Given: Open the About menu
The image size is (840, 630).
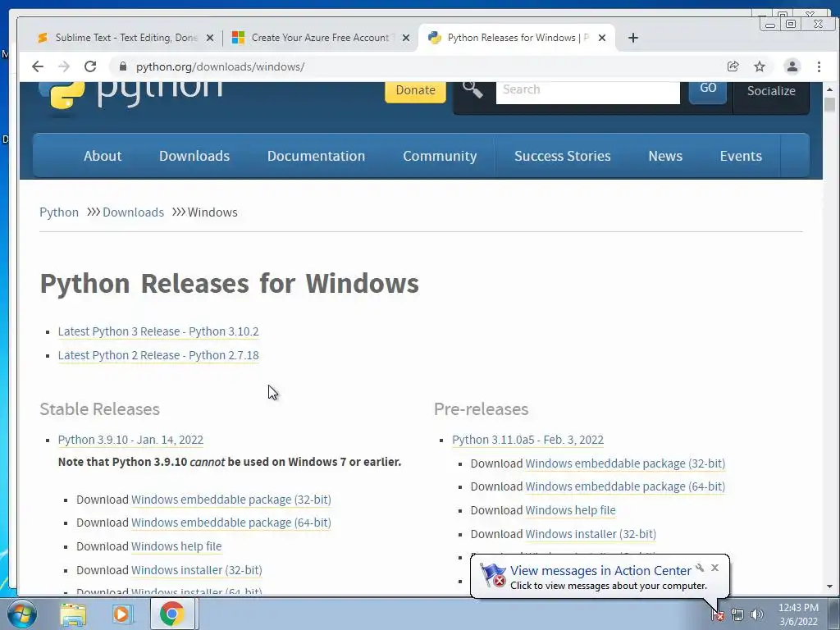Looking at the screenshot, I should [103, 156].
